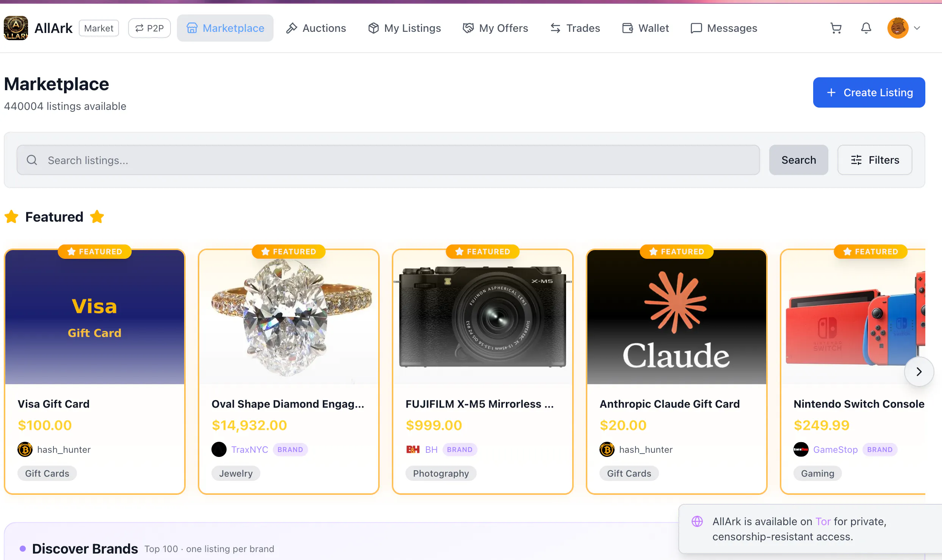This screenshot has width=942, height=560.
Task: Select Gift Cards tag on Visa card
Action: pos(47,473)
